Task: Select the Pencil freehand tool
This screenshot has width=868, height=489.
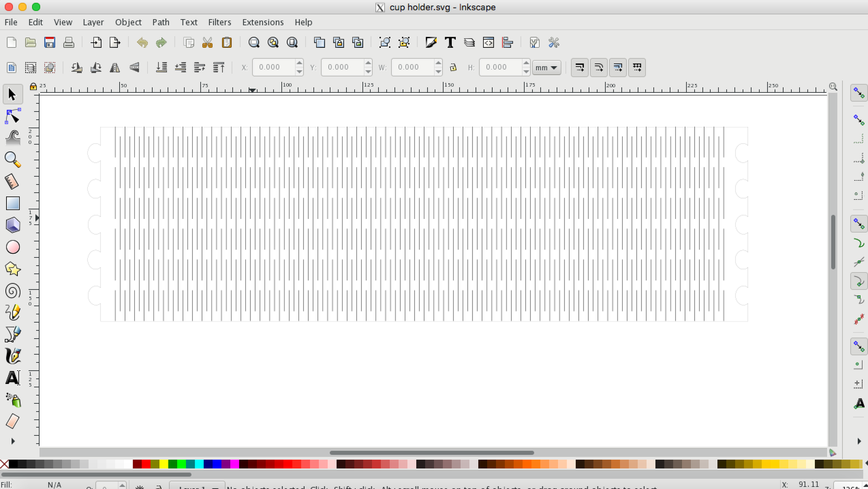Action: coord(12,312)
